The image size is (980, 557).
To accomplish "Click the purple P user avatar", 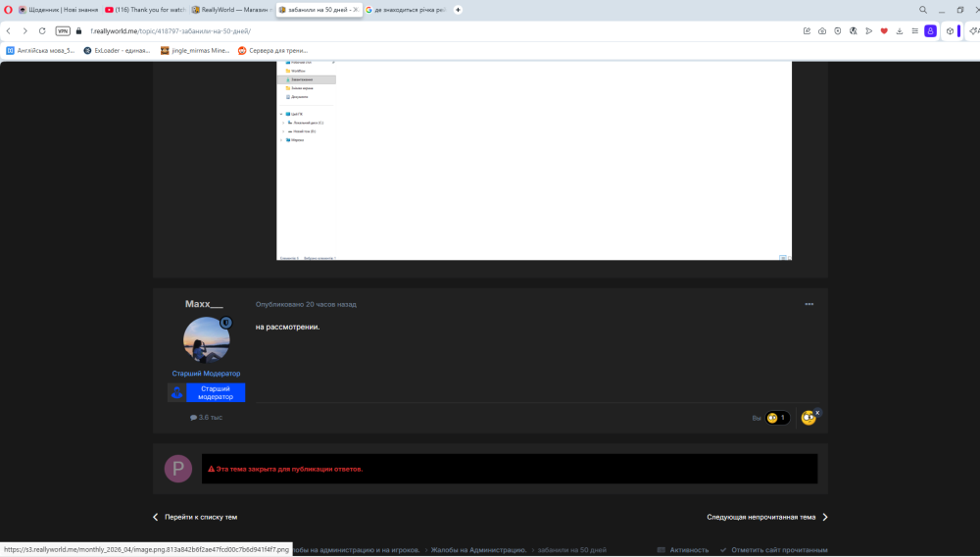I will click(178, 469).
